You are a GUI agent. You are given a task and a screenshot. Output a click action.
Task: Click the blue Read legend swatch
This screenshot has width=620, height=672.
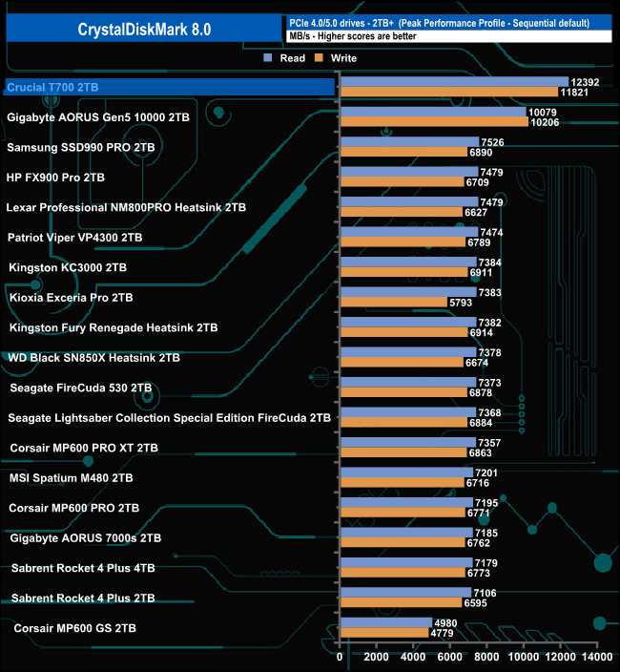point(268,58)
